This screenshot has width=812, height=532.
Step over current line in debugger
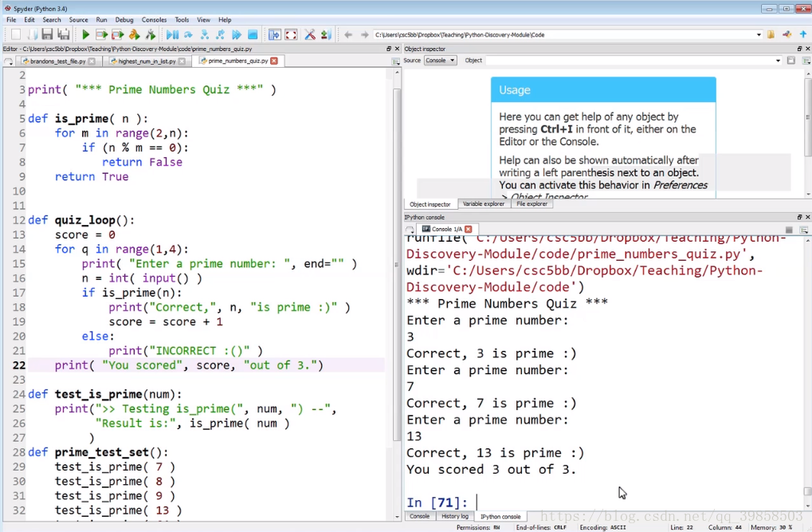[189, 35]
